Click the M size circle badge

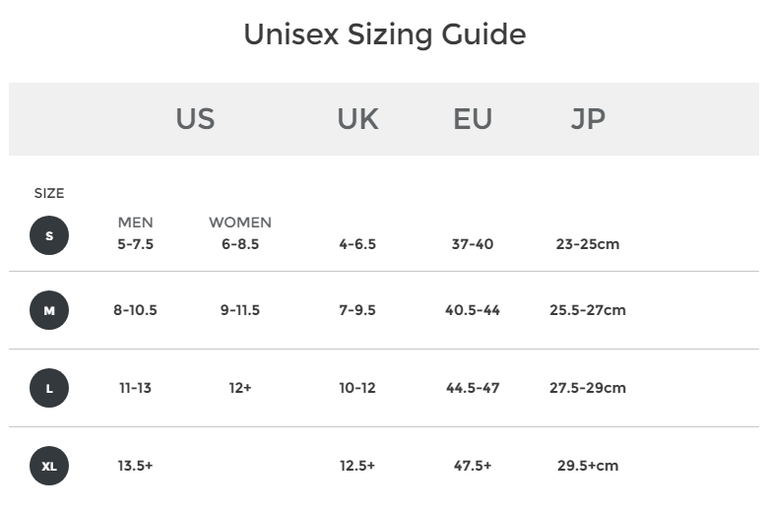pos(49,310)
